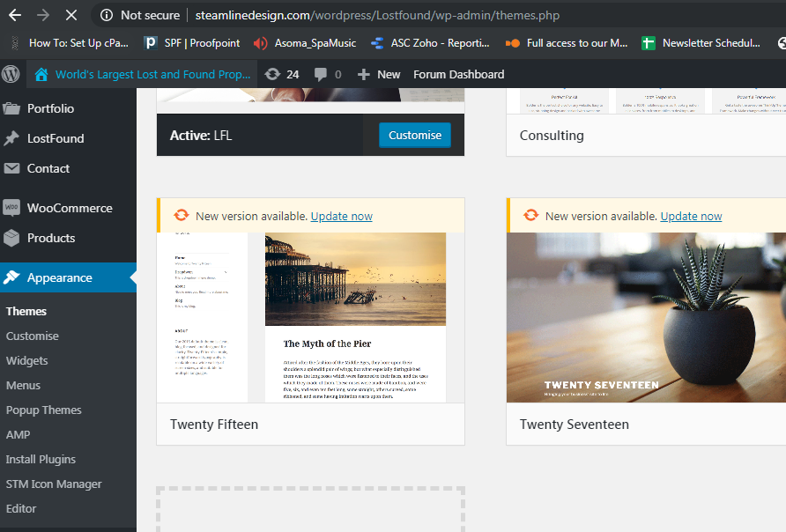Open the New content menu
The image size is (786, 532).
389,74
